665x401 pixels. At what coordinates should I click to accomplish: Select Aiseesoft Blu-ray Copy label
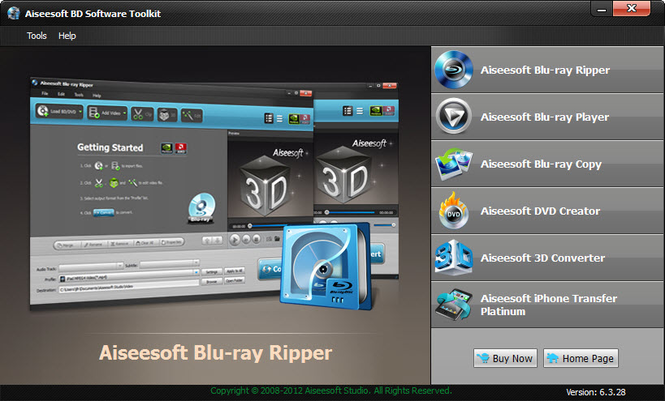(541, 164)
